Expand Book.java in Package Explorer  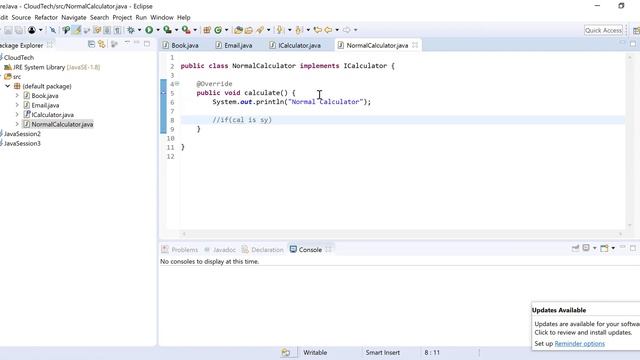(x=17, y=96)
